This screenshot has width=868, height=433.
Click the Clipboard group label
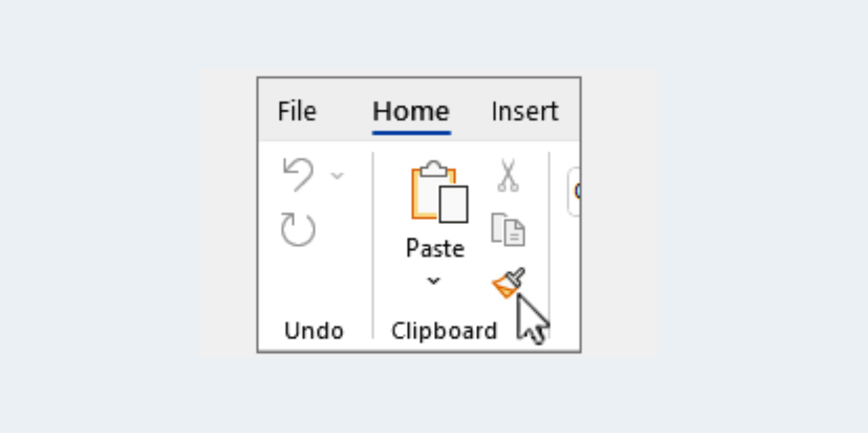click(x=444, y=331)
